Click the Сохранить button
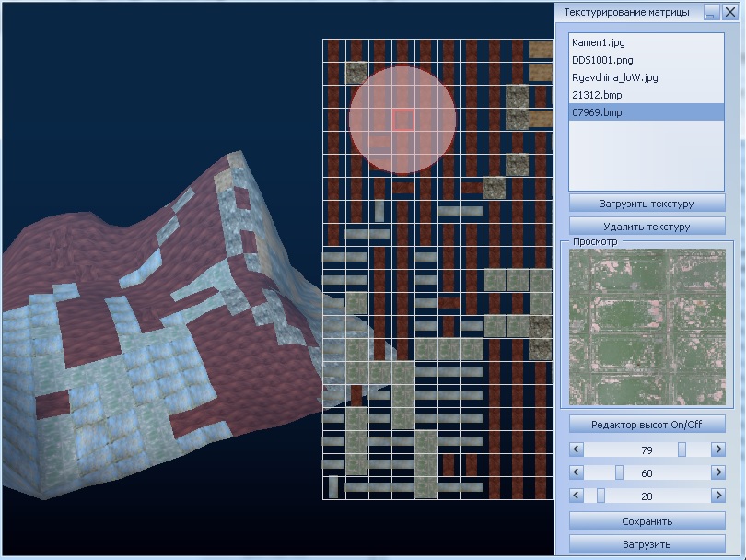746x560 pixels. 647,521
